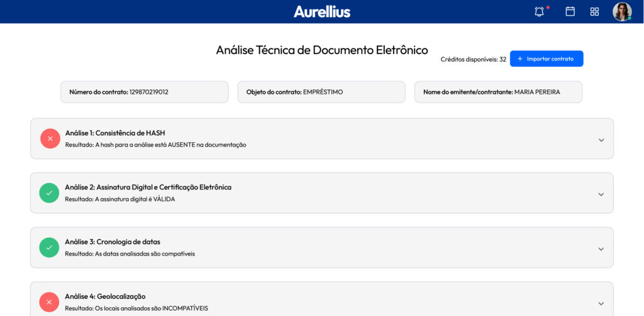Click result text locais analisados são INCOMPATÍVEIS
644x316 pixels.
click(136, 308)
